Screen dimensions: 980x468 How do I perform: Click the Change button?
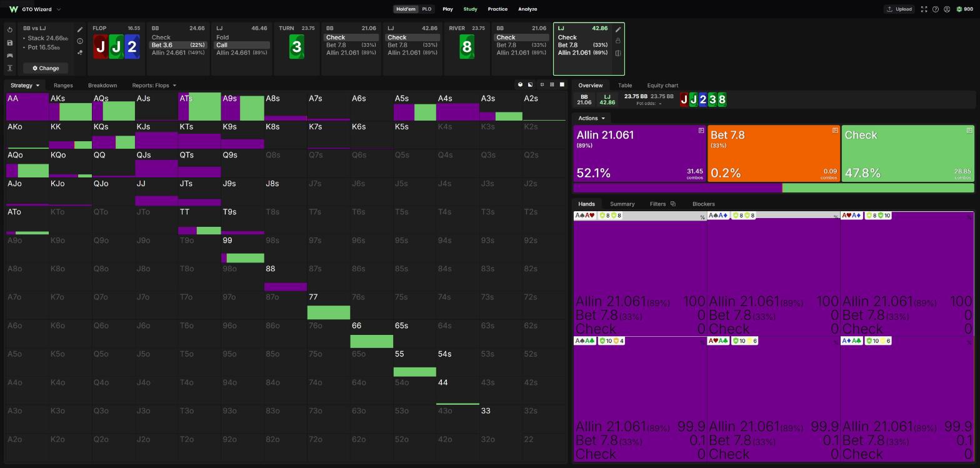(46, 68)
